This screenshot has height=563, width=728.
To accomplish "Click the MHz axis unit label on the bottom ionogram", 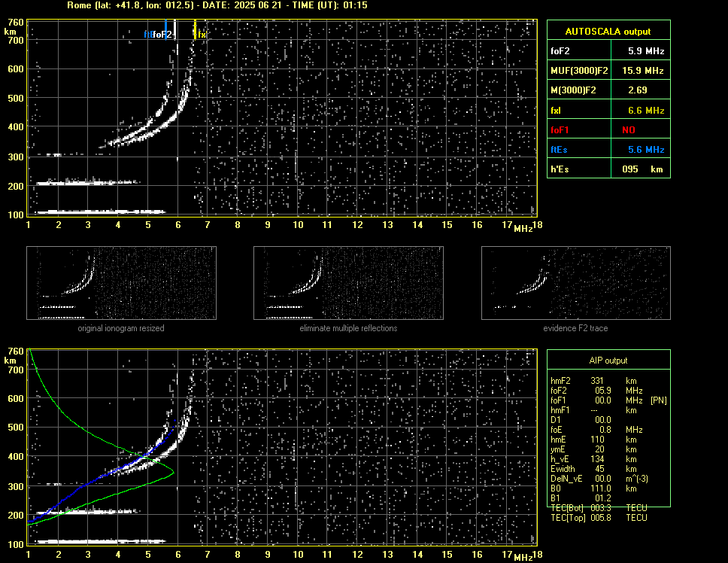I will pyautogui.click(x=523, y=557).
